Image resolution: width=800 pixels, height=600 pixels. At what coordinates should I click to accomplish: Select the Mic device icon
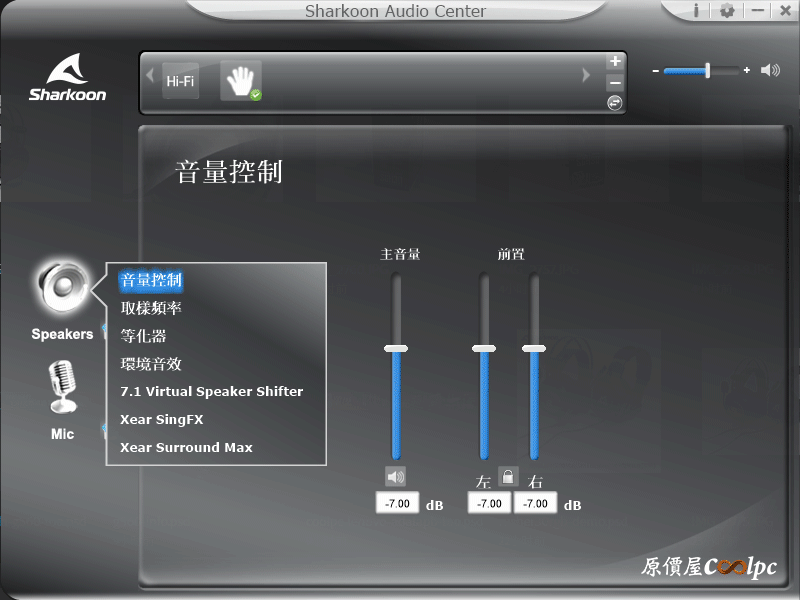tap(63, 387)
